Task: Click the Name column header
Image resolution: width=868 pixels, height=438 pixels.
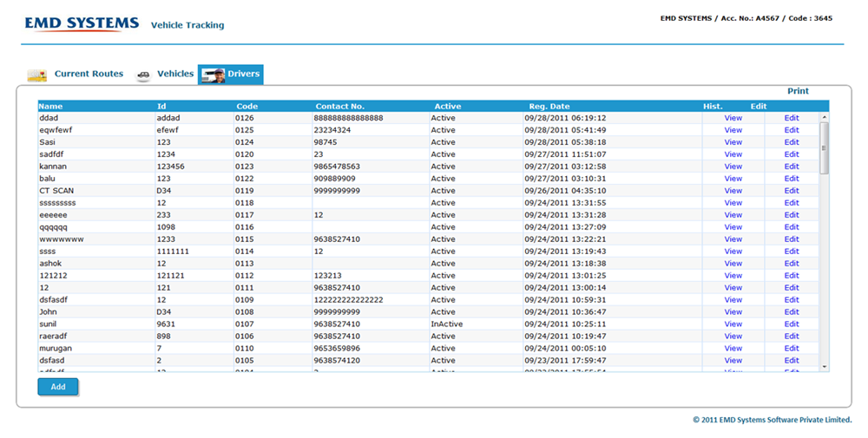Action: point(51,106)
